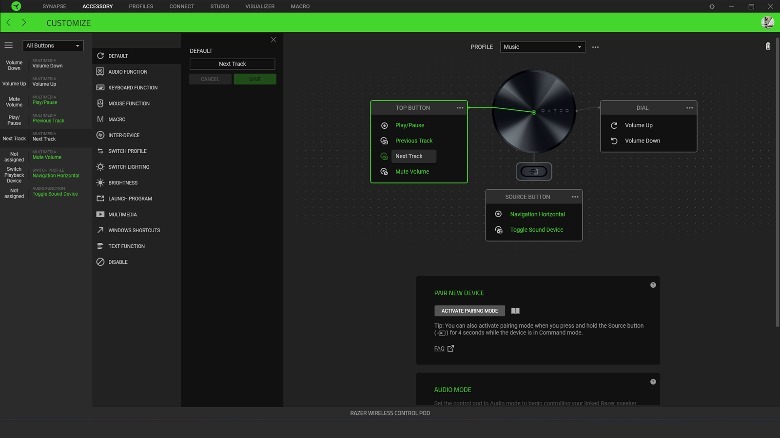This screenshot has height=438, width=780.
Task: Open the Top Button card options menu
Action: tap(460, 107)
